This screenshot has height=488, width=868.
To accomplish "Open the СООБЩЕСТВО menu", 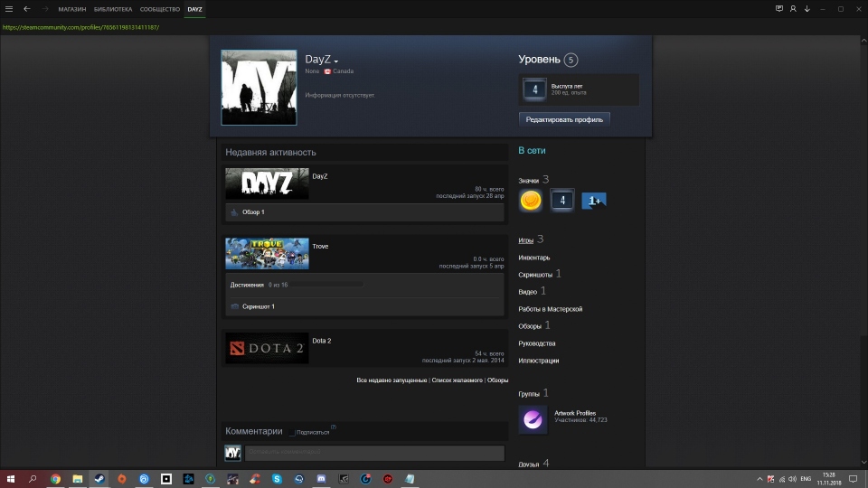I will point(160,9).
